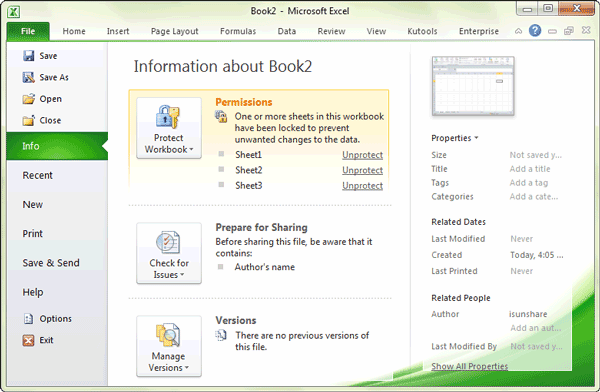This screenshot has width=600, height=392.
Task: Click the Close folder icon
Action: (x=28, y=121)
